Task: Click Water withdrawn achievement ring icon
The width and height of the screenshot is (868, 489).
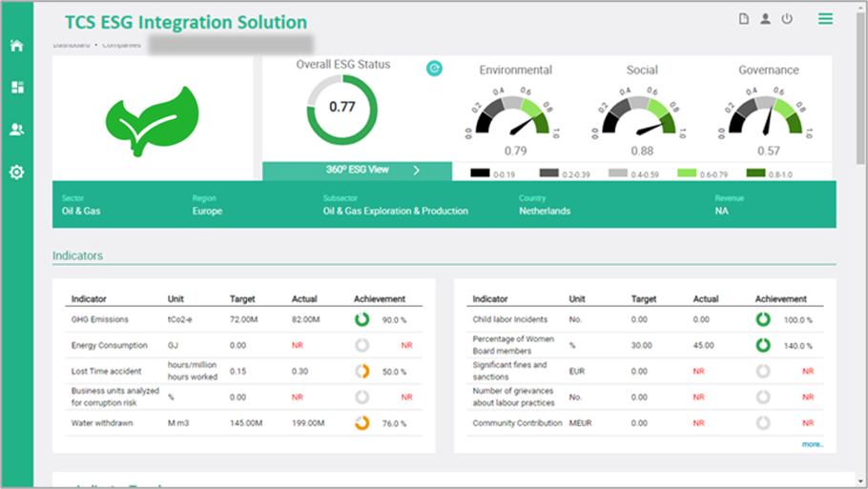Action: (362, 423)
